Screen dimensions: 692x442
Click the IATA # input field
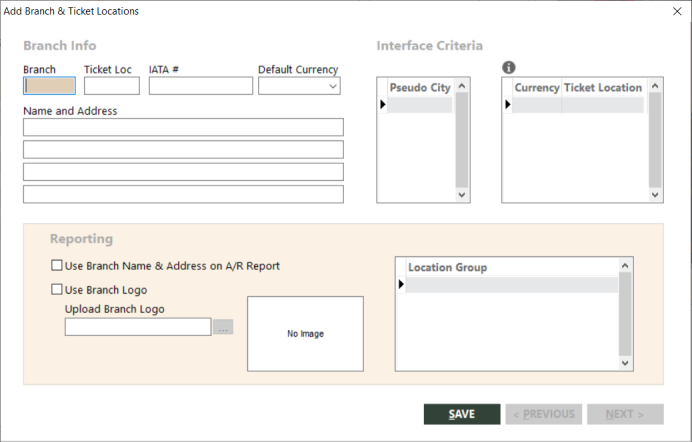pyautogui.click(x=201, y=86)
